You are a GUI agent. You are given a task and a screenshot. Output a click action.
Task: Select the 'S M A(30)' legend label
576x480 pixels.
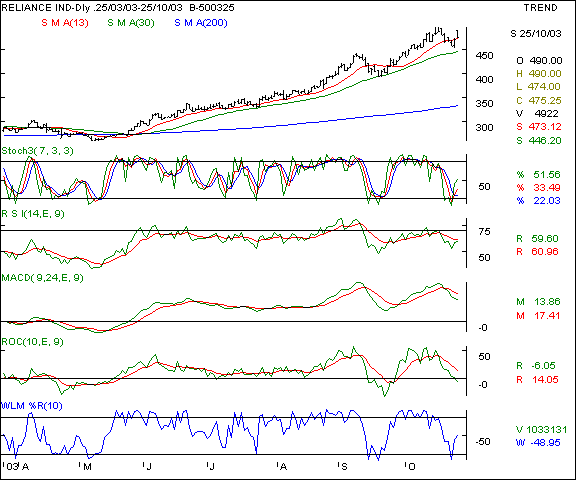coord(131,23)
